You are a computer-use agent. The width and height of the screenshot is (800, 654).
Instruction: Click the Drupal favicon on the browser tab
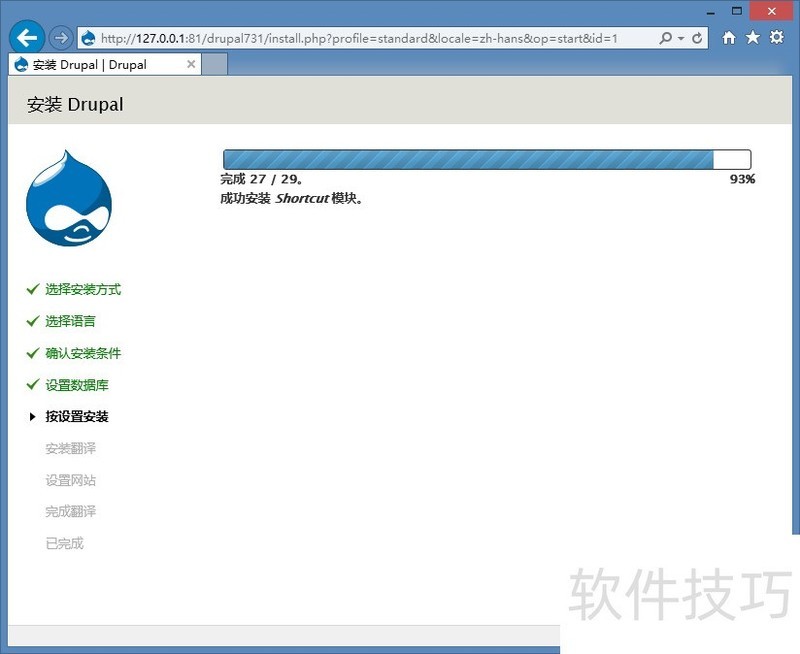click(21, 62)
